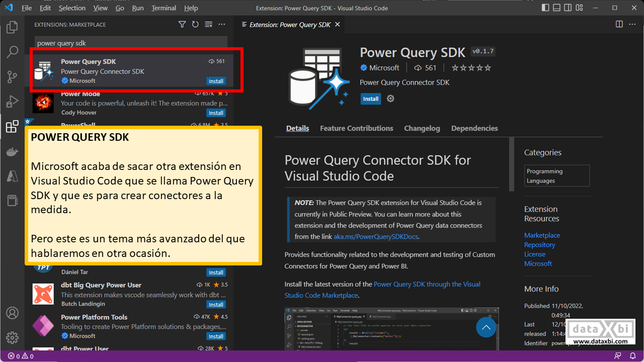The image size is (644, 362).
Task: Click Install button under Power Query SDK title
Action: pyautogui.click(x=370, y=99)
